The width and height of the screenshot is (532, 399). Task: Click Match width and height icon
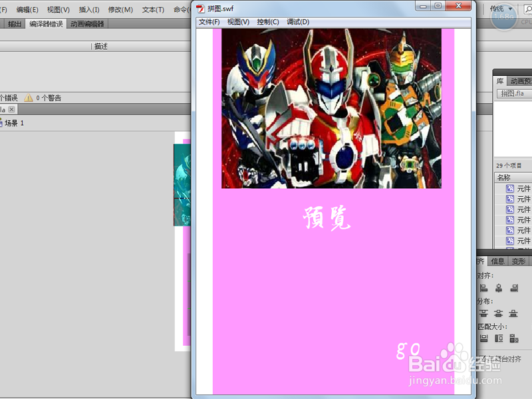tap(514, 338)
